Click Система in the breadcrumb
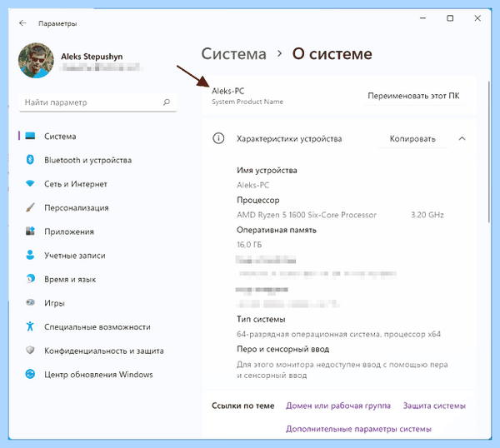Screen dimensions: 500x448 click(x=233, y=54)
